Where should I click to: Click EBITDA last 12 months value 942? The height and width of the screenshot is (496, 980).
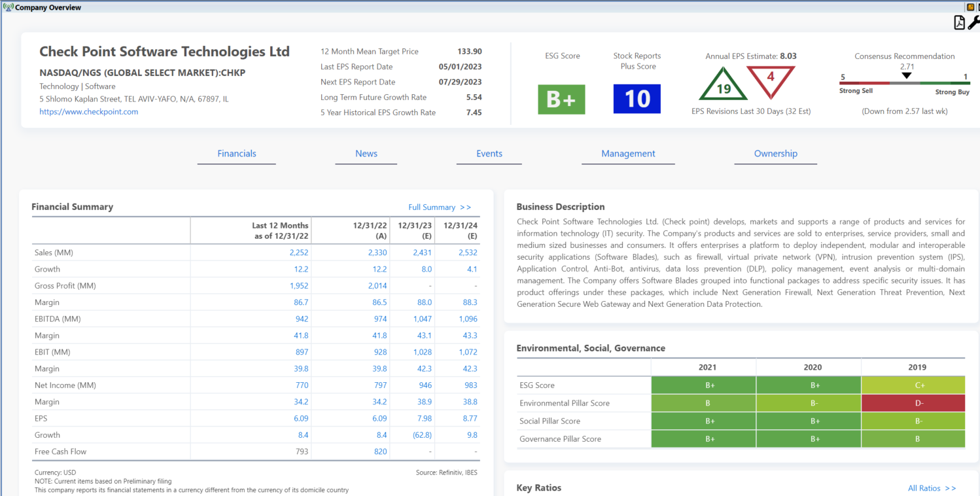pos(302,319)
